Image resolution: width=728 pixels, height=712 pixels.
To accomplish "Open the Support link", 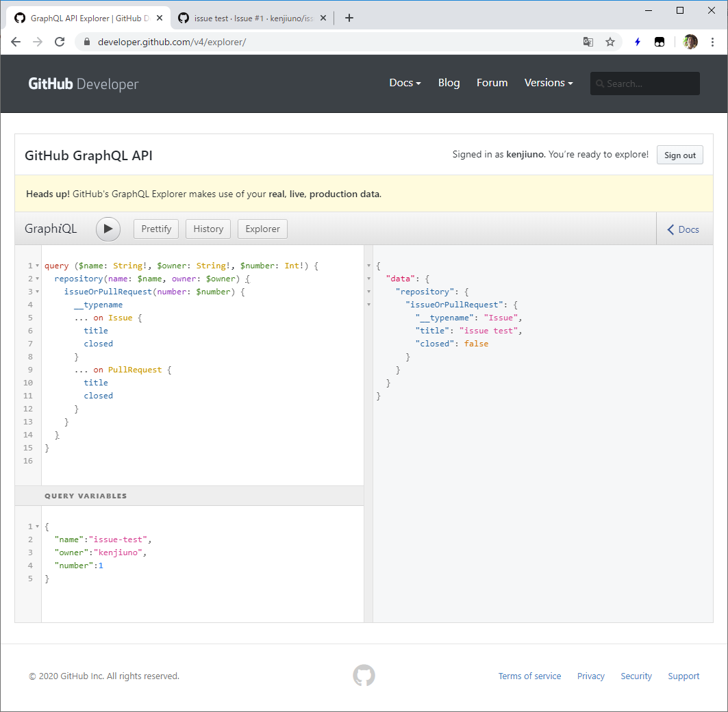I will [x=683, y=676].
